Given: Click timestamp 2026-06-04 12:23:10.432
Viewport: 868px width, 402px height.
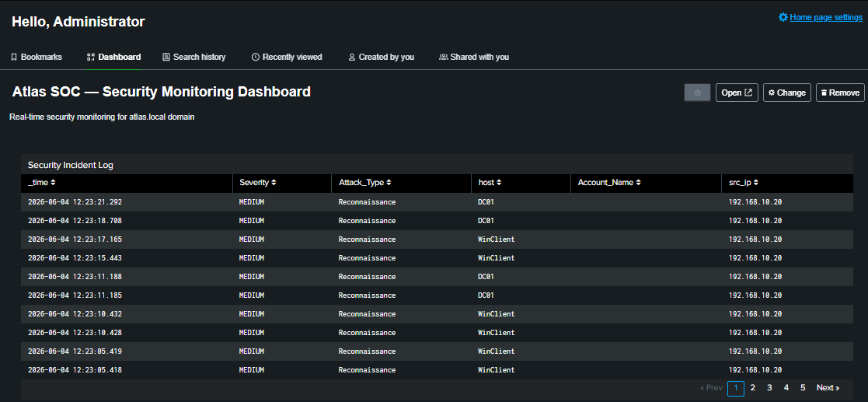Looking at the screenshot, I should [75, 314].
